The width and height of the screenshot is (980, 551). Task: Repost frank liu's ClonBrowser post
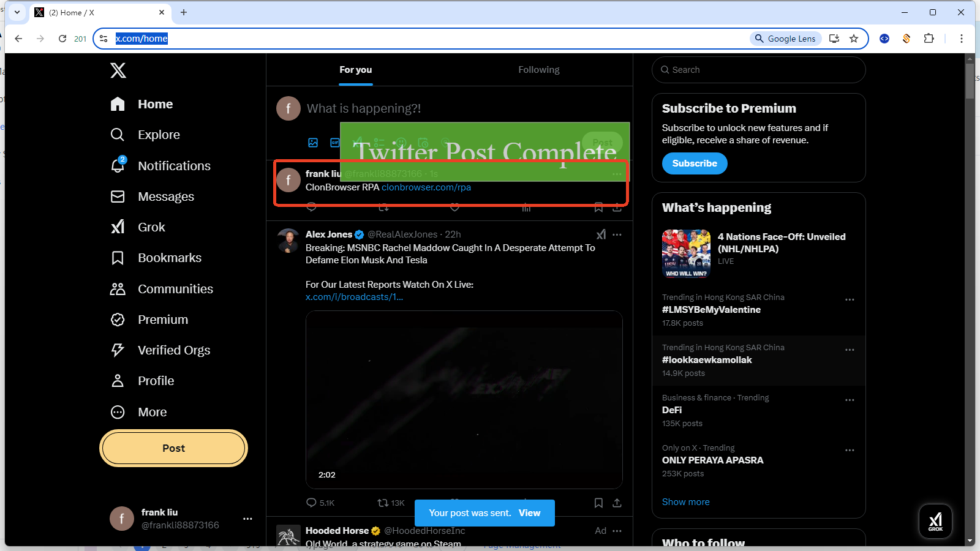[383, 208]
